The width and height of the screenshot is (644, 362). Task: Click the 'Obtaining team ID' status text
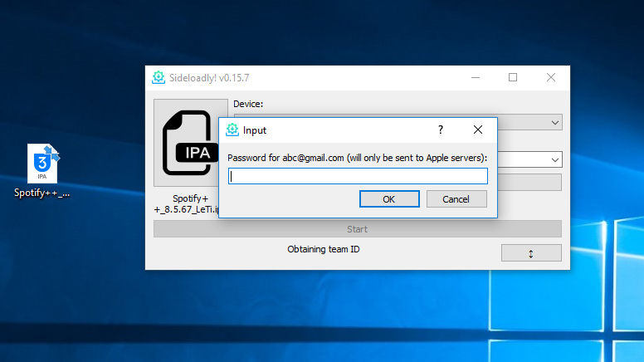[x=323, y=249]
